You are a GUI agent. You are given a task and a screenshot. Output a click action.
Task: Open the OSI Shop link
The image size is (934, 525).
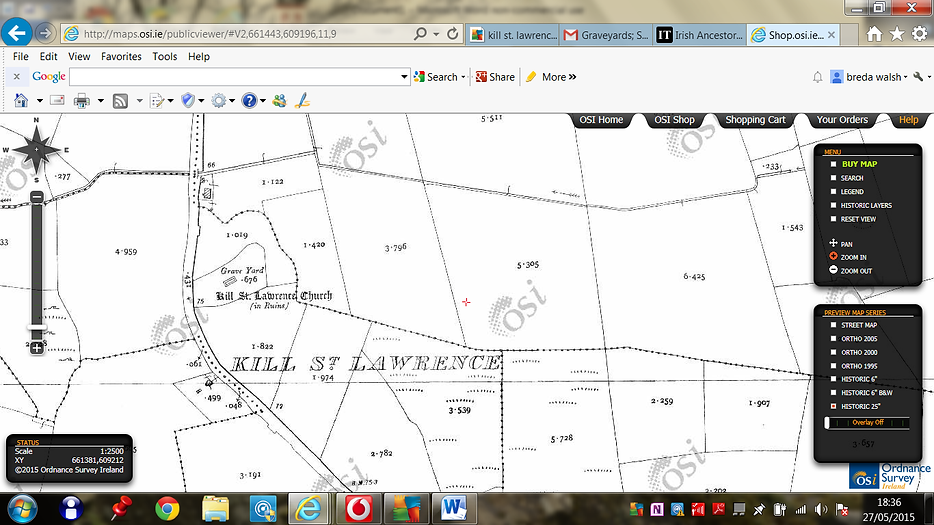point(674,120)
